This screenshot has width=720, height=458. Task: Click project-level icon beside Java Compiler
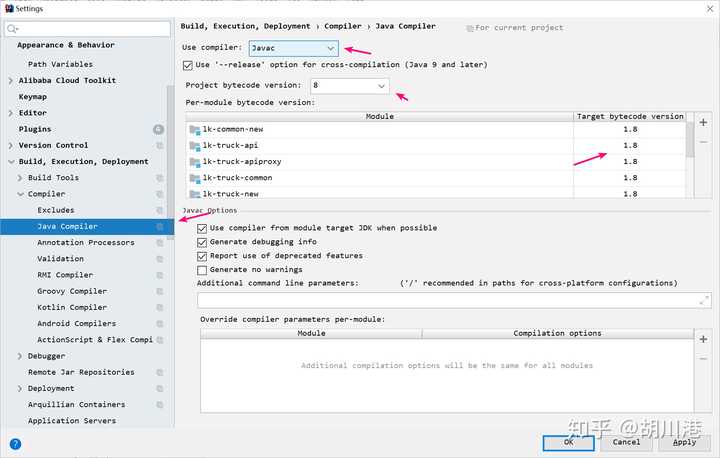pyautogui.click(x=159, y=226)
